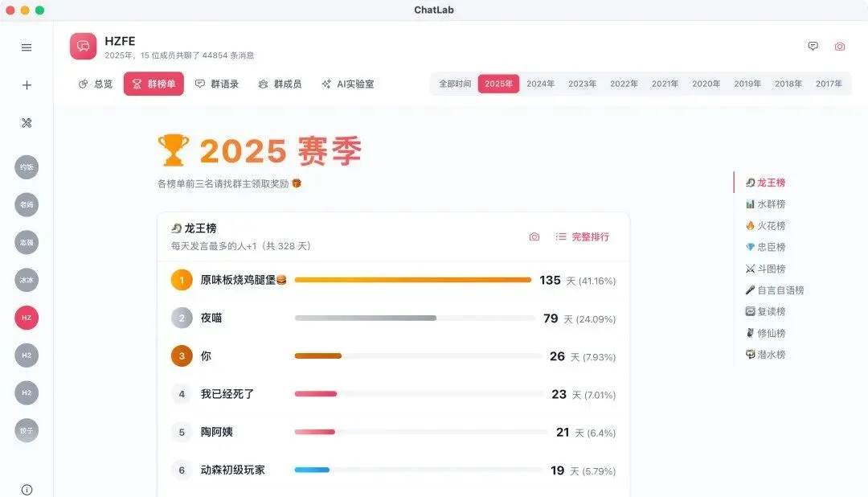This screenshot has height=497, width=868.
Task: Filter by 2022年
Action: [624, 84]
